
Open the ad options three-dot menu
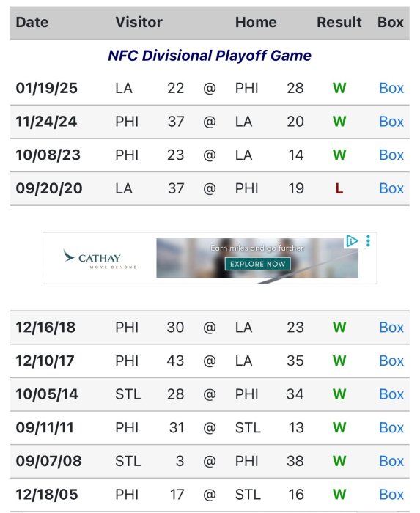coord(368,241)
